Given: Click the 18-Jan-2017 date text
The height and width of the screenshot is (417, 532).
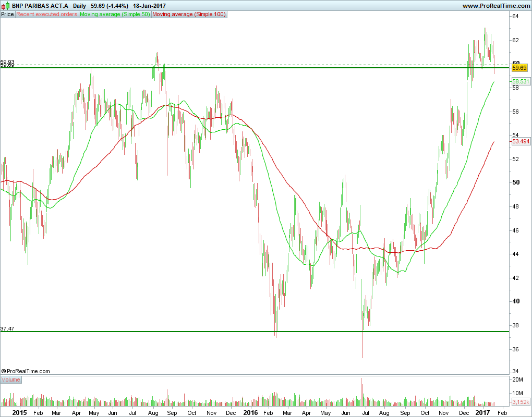Looking at the screenshot, I should pyautogui.click(x=149, y=6).
